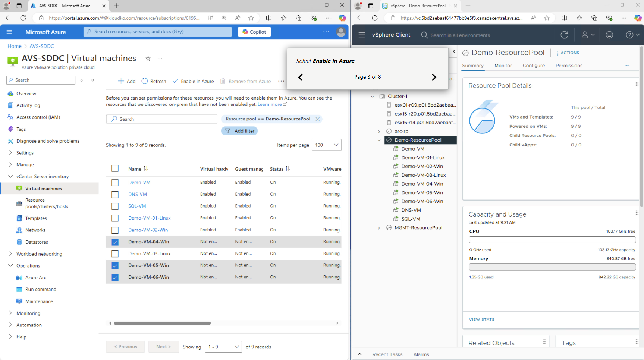Click vSphere refresh icon in header

point(565,35)
